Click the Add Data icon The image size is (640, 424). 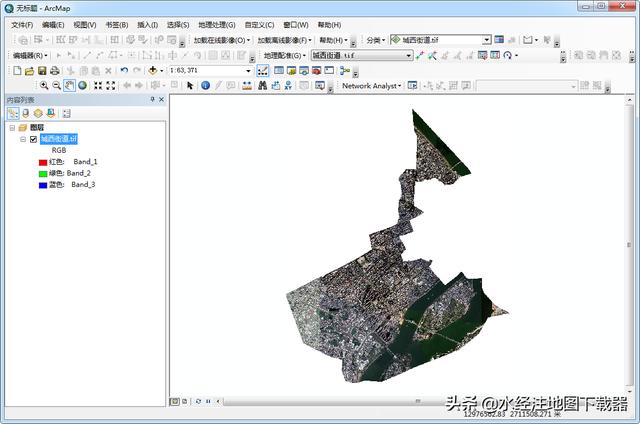(153, 71)
